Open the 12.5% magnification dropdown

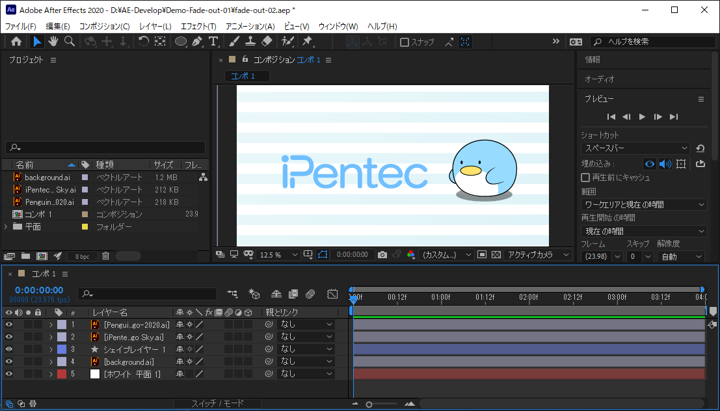tap(278, 254)
